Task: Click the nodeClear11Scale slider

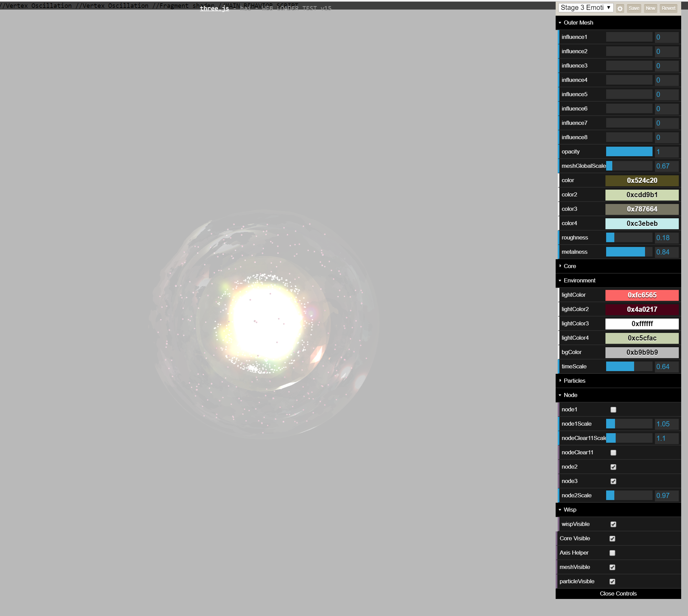Action: point(629,438)
